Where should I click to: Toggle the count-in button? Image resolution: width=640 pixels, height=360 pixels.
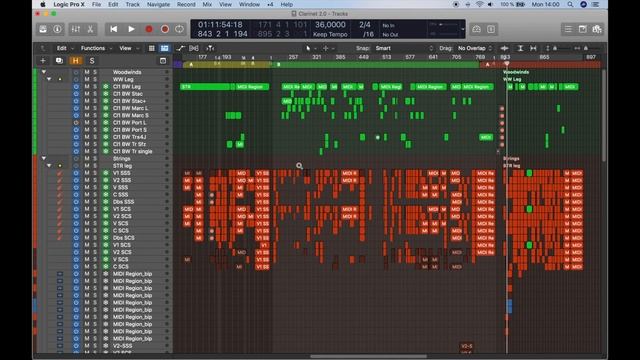pyautogui.click(x=491, y=29)
